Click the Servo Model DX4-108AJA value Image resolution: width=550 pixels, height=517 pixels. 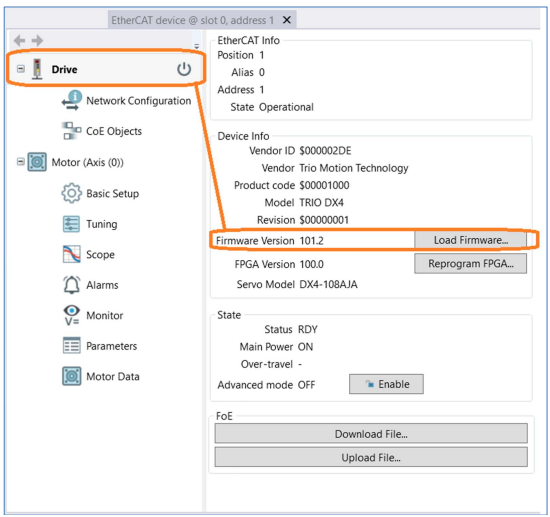point(328,284)
